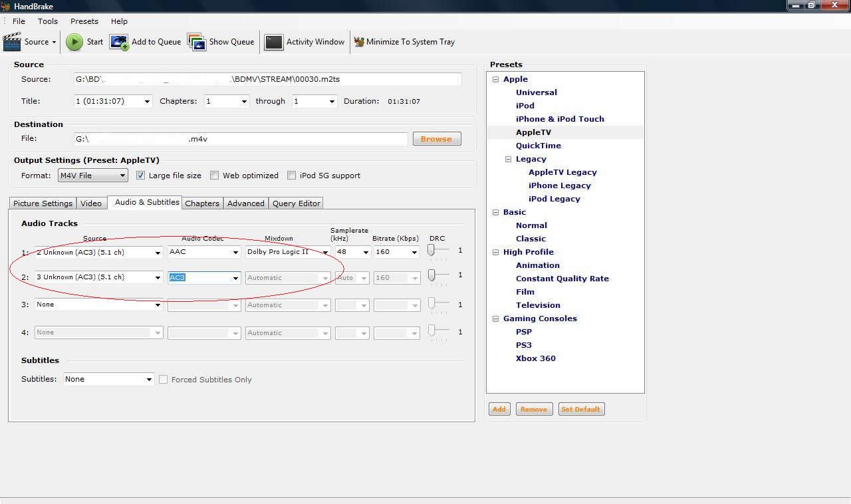This screenshot has height=504, width=851.
Task: Click the green Start encode icon
Action: [74, 42]
